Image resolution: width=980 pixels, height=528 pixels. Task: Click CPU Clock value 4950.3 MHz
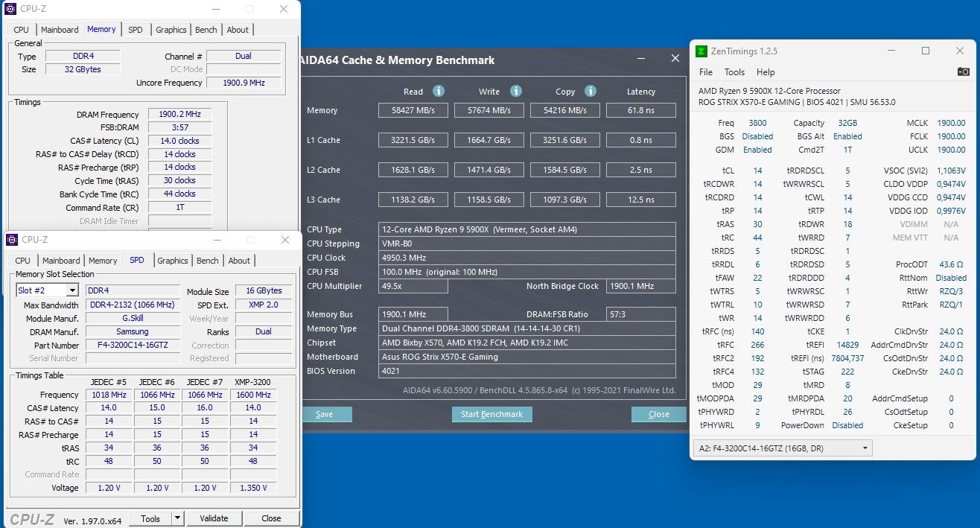[526, 258]
